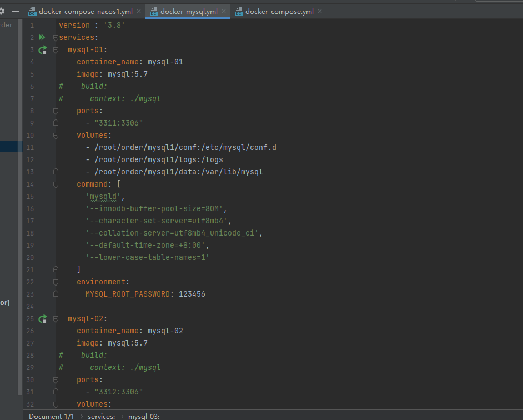523x420 pixels.
Task: Click line number 11 in the gutter
Action: click(30, 148)
